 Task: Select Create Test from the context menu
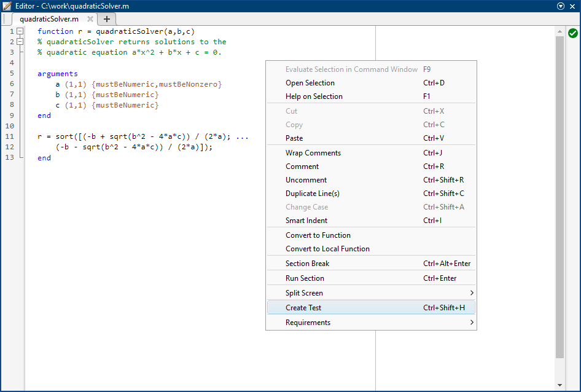371,307
